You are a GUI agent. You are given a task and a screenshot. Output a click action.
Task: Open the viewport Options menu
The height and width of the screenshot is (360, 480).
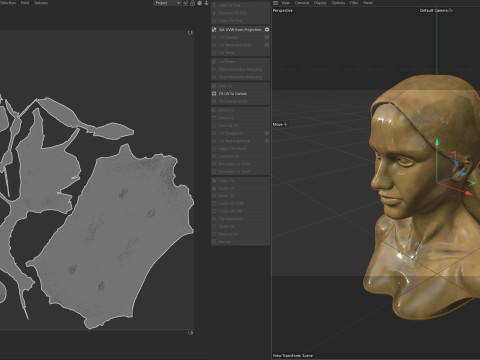(x=338, y=3)
